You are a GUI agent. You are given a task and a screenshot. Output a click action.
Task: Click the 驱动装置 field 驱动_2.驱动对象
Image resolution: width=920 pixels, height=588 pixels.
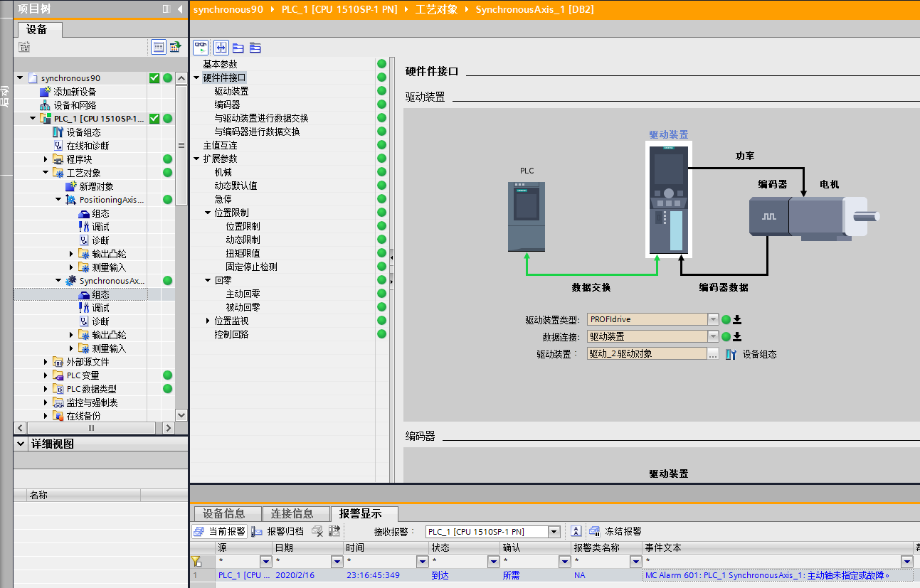(647, 353)
